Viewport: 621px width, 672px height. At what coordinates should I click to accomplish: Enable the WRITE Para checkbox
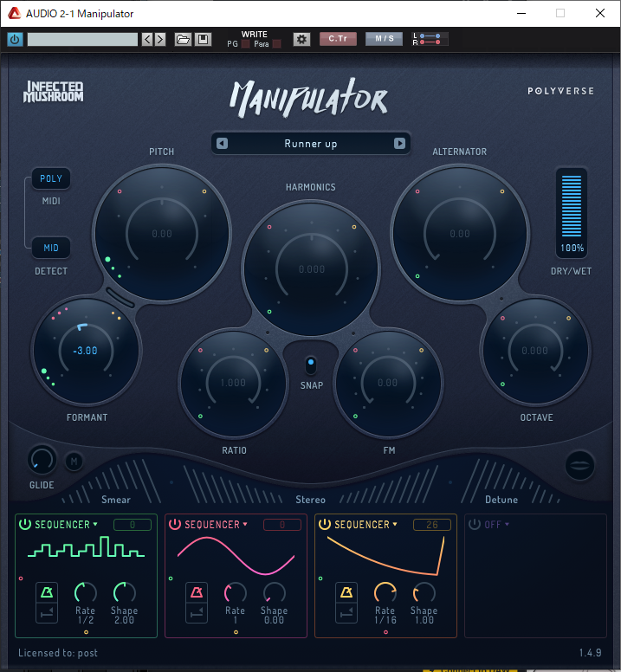(277, 43)
